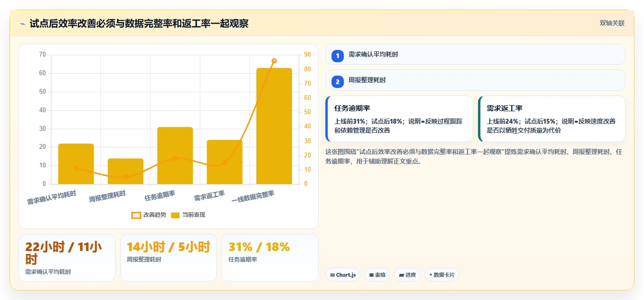Screen dimensions: 644x300
Task: Click the text 上线前24%；试点后15%
Action: 521,121
